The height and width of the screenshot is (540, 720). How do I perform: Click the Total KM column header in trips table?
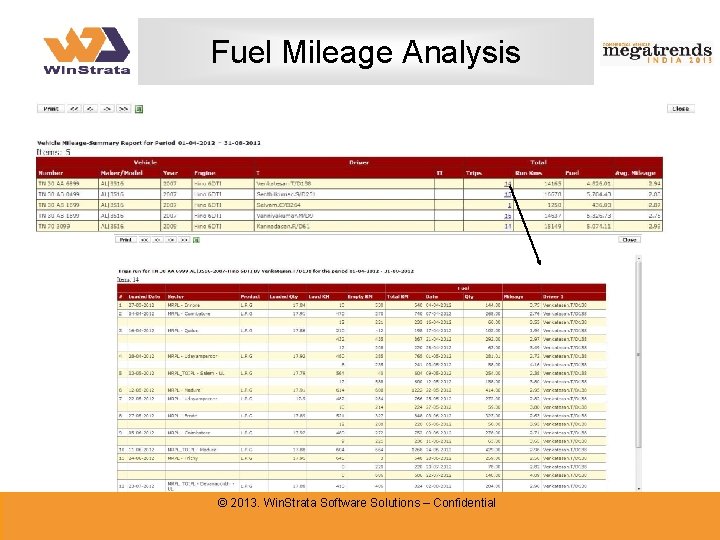tap(398, 297)
